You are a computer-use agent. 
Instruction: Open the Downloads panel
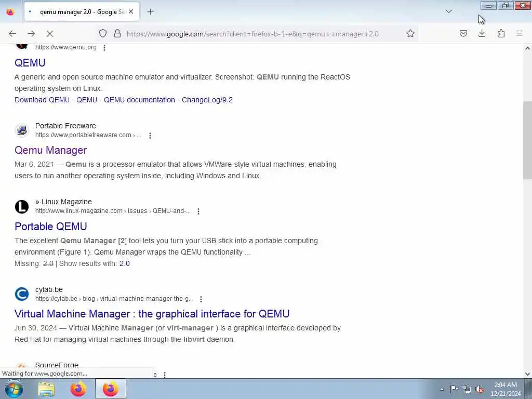tap(482, 33)
